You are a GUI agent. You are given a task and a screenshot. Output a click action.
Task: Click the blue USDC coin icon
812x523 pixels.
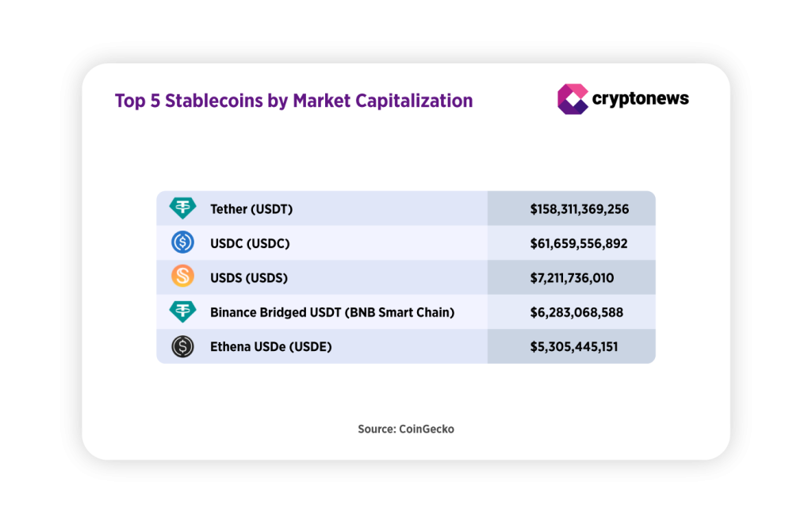coord(183,242)
